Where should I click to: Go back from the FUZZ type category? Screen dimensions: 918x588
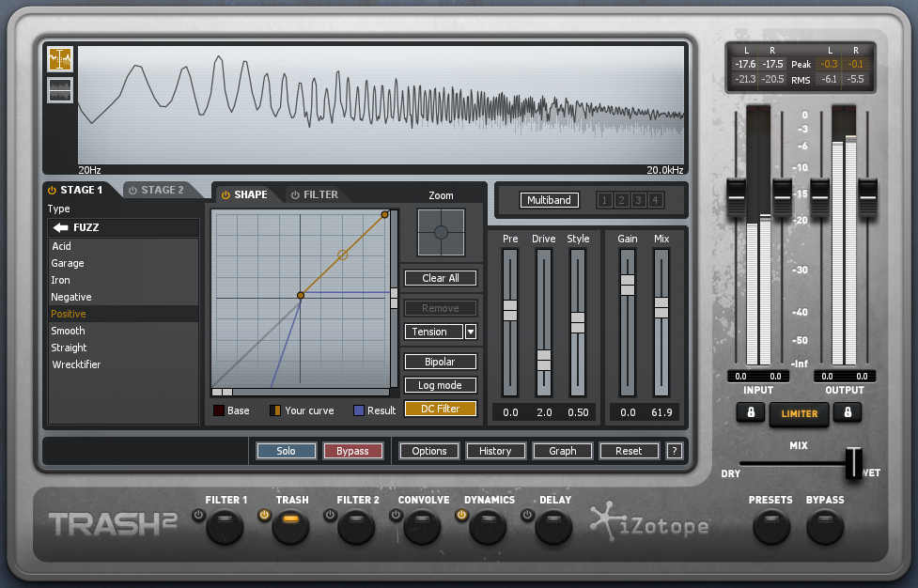pyautogui.click(x=61, y=227)
